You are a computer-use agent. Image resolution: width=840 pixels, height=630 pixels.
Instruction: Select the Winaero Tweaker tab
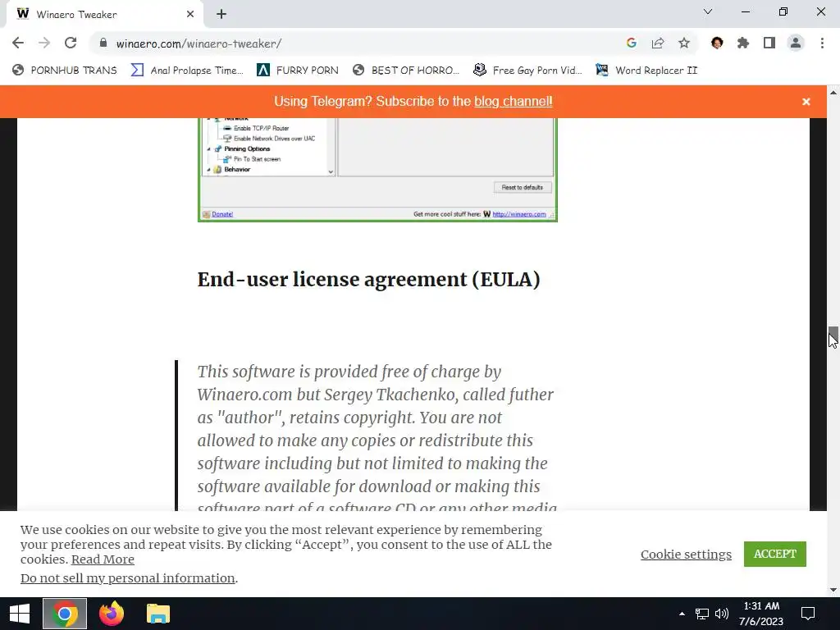pyautogui.click(x=105, y=15)
